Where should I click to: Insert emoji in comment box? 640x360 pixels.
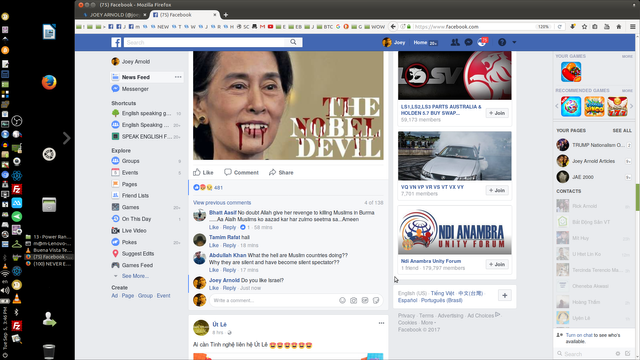click(342, 300)
